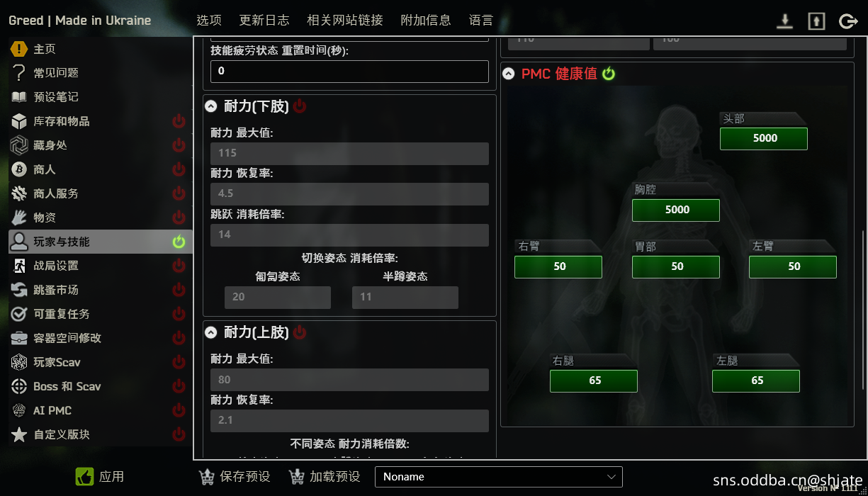This screenshot has height=496, width=868.
Task: Toggle power switch for 跳蚤市场
Action: point(179,290)
